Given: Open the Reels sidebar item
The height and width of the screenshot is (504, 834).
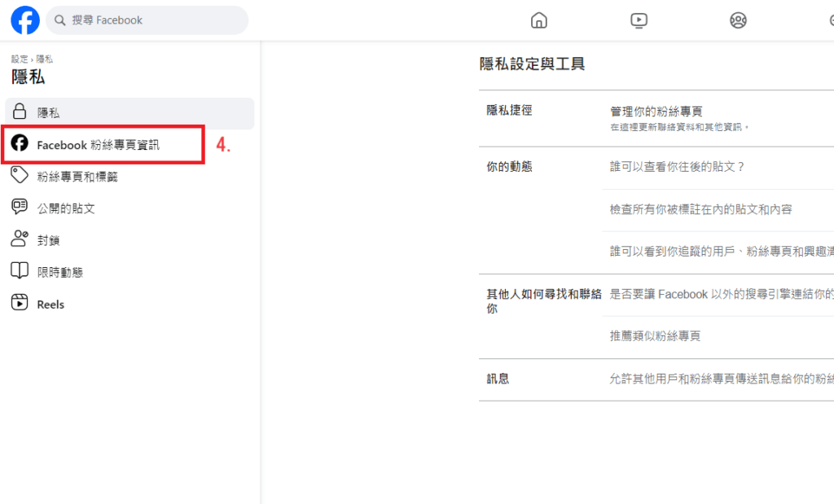Looking at the screenshot, I should [x=50, y=305].
